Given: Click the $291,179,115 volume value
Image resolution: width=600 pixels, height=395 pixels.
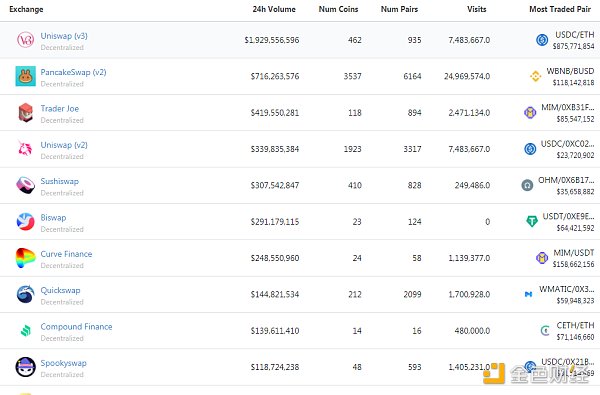Looking at the screenshot, I should tap(275, 222).
